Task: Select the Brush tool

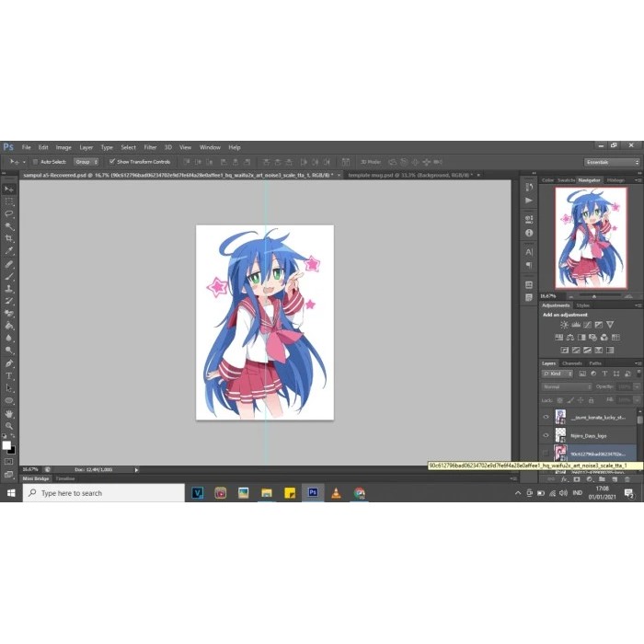Action: coord(9,276)
